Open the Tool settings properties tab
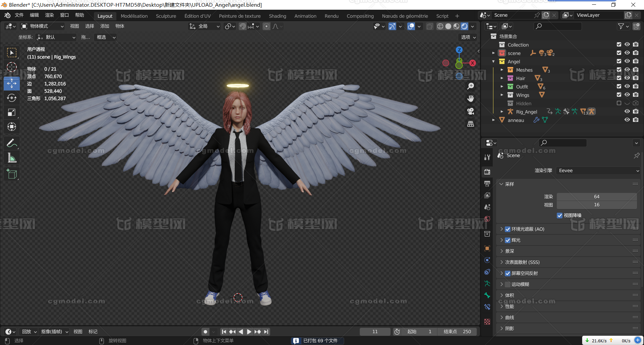The image size is (644, 345). (487, 157)
